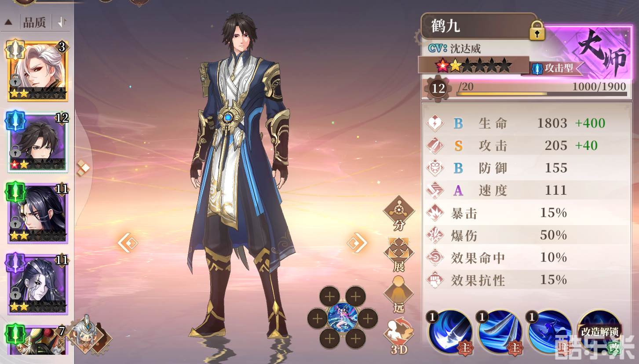Open the 分 share icon

click(x=398, y=214)
